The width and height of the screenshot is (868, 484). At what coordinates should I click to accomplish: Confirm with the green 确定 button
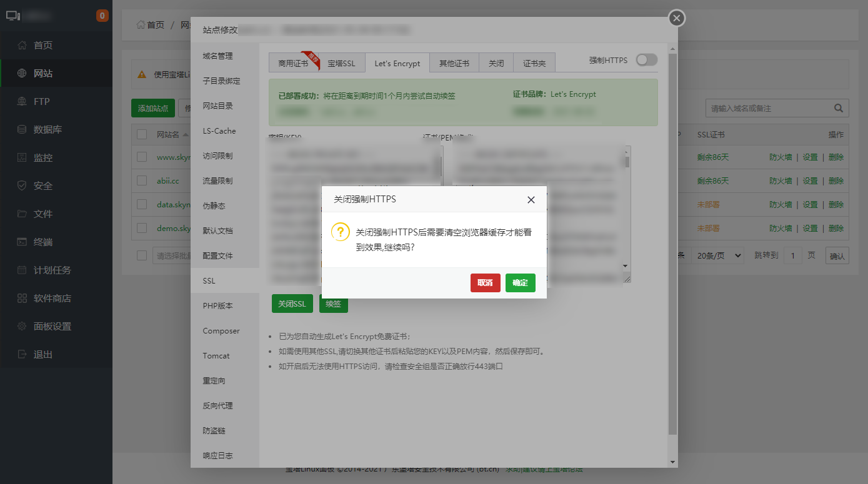[x=521, y=283]
